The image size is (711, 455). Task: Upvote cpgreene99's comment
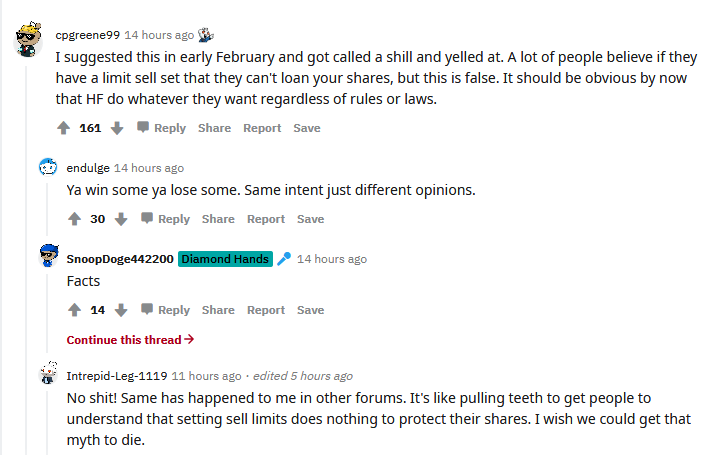coord(64,128)
